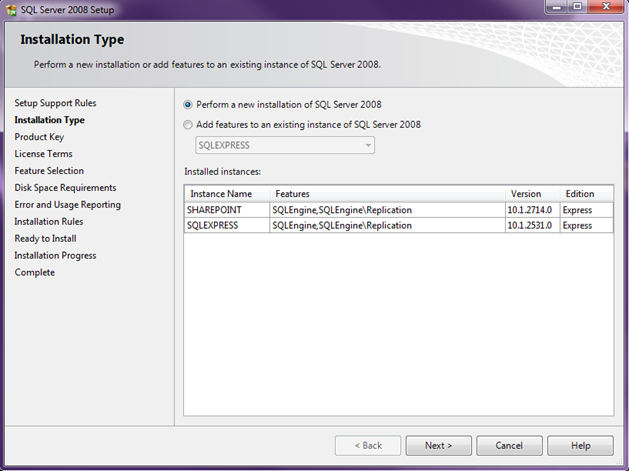Screen dimensions: 629x471
Task: Click the Back button
Action: (368, 446)
